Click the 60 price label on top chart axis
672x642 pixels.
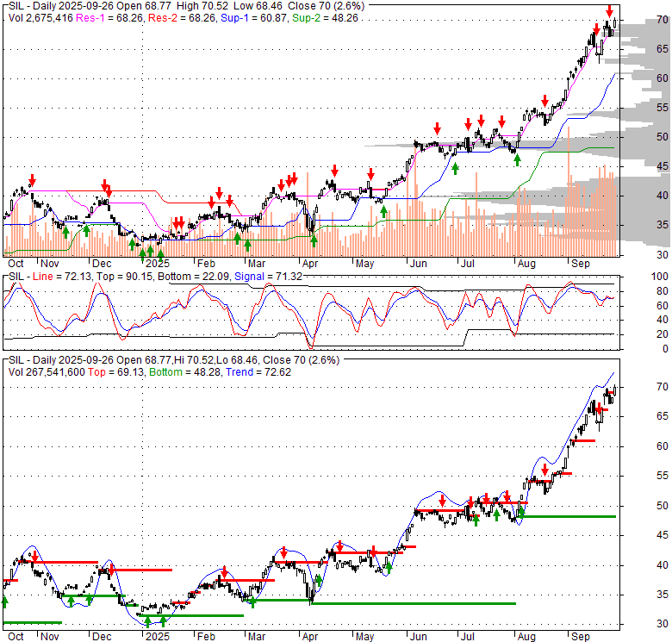click(x=663, y=78)
